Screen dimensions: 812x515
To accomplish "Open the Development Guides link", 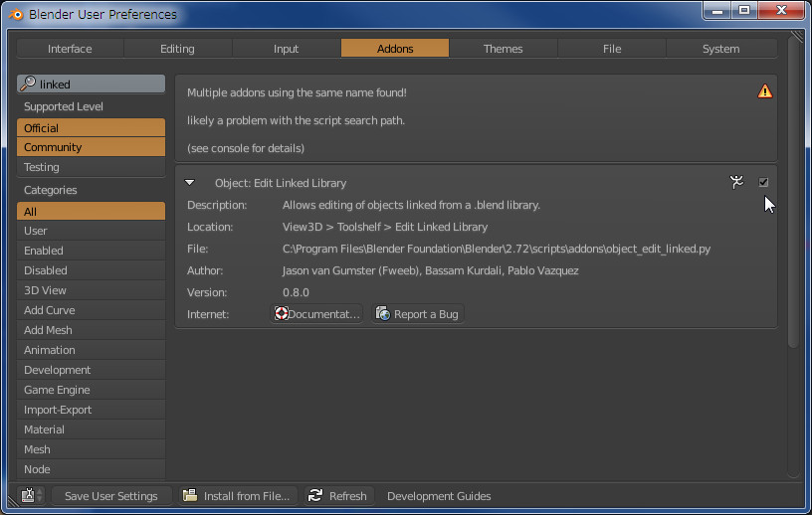I will (x=439, y=496).
